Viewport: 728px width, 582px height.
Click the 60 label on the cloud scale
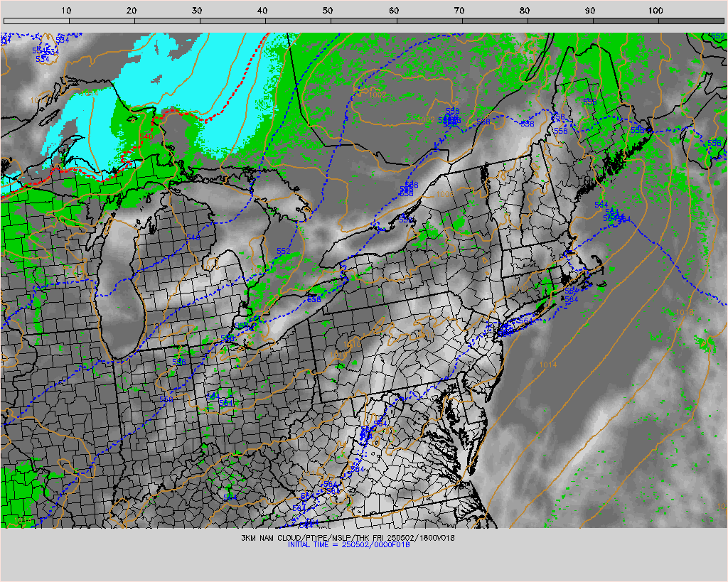point(394,10)
